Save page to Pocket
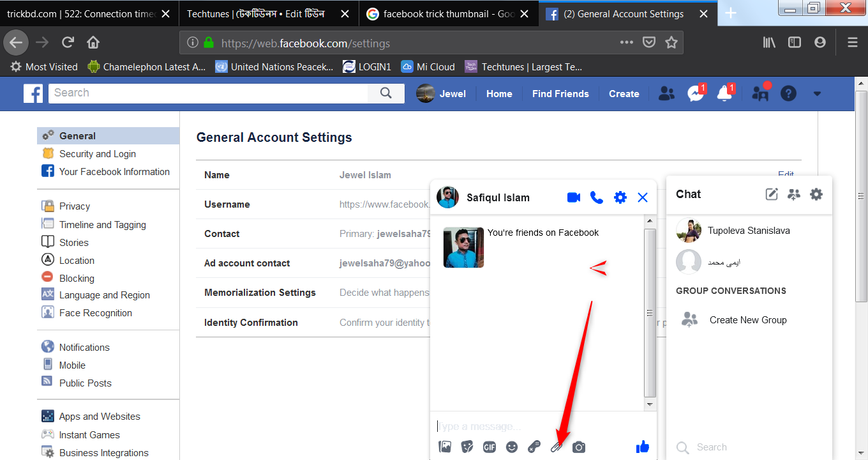The width and height of the screenshot is (868, 460). click(649, 43)
